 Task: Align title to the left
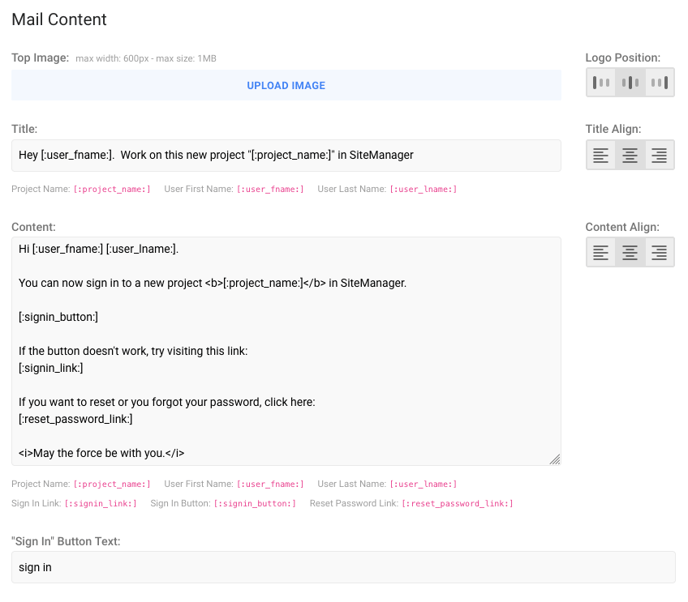(601, 155)
